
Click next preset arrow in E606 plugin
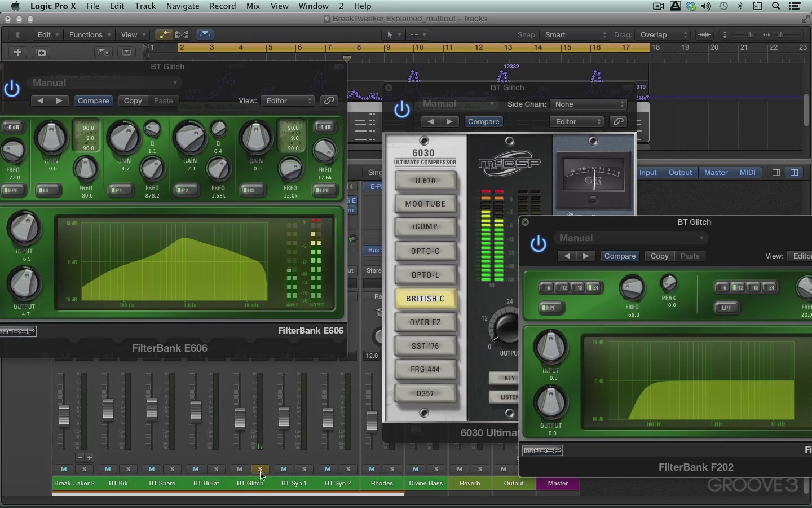(59, 100)
